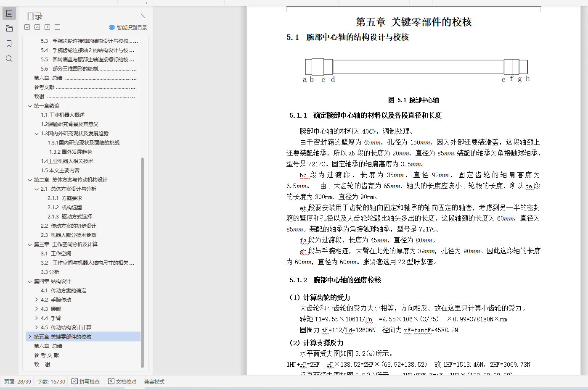Toggle 拼写检查 spell check in status bar
This screenshot has height=389, width=588.
pos(86,381)
